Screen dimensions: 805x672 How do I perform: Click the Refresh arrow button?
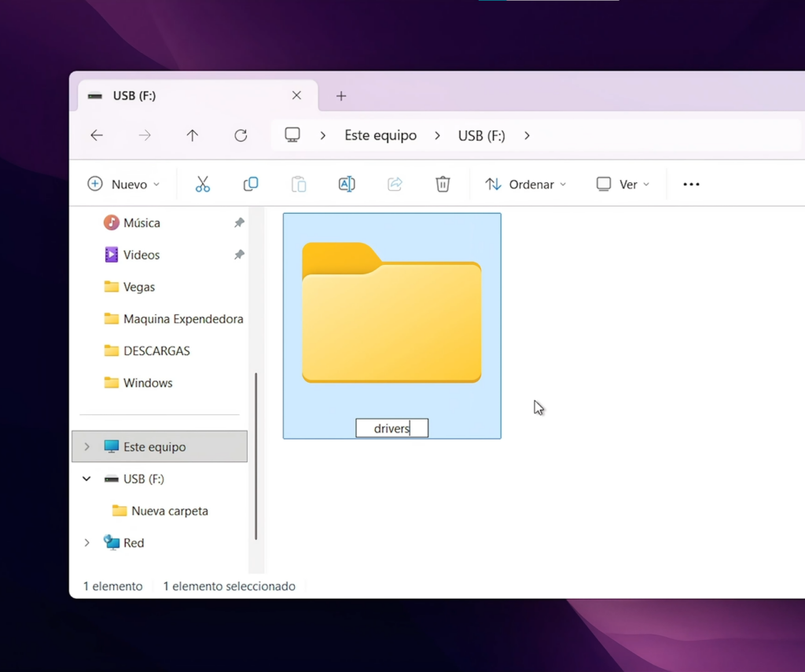tap(241, 135)
